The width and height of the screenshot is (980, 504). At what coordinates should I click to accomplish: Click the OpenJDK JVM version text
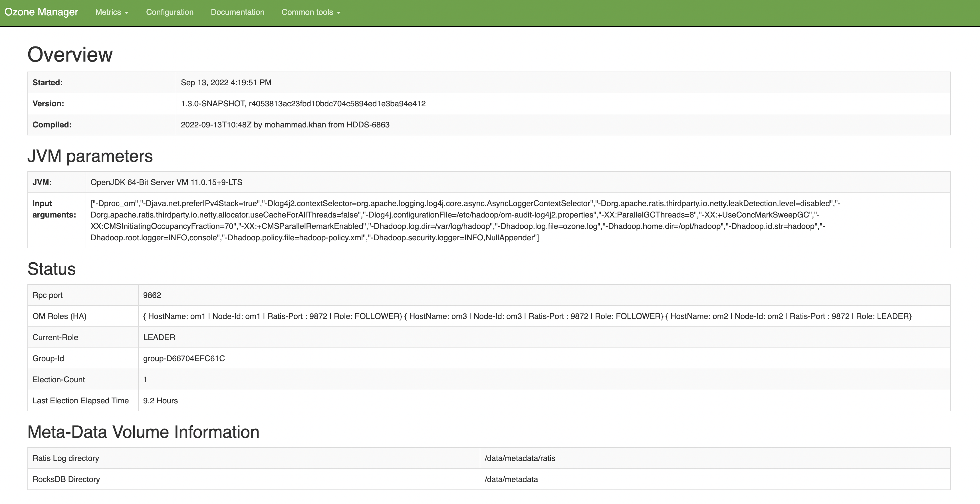pyautogui.click(x=166, y=182)
